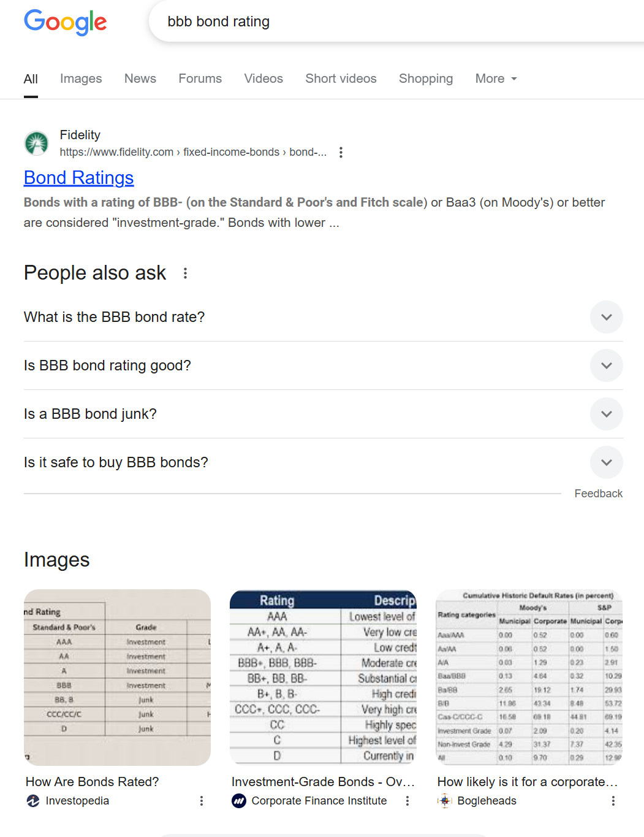Open Fidelity result options menu
Image resolution: width=644 pixels, height=837 pixels.
point(341,153)
